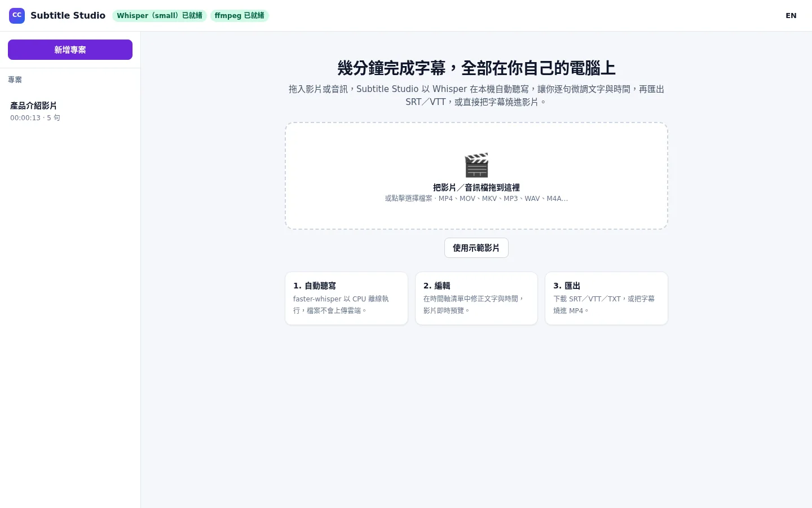This screenshot has height=508, width=812.
Task: Click the 把影片／音訊檔拖到這裡 drop zone label
Action: 476,187
